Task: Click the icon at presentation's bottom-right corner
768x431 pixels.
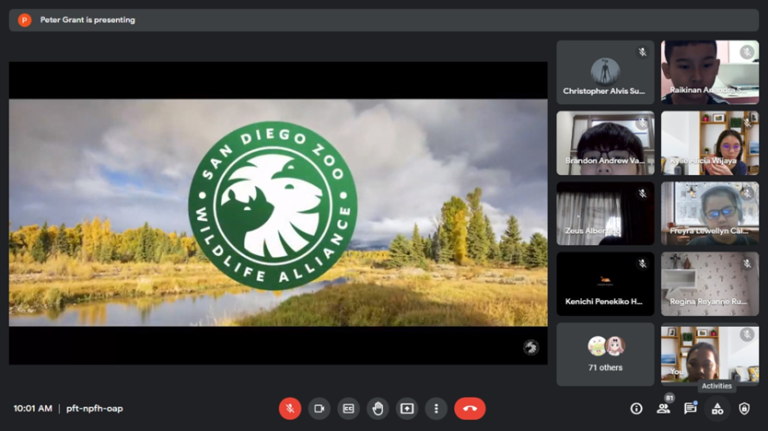Action: (x=531, y=347)
